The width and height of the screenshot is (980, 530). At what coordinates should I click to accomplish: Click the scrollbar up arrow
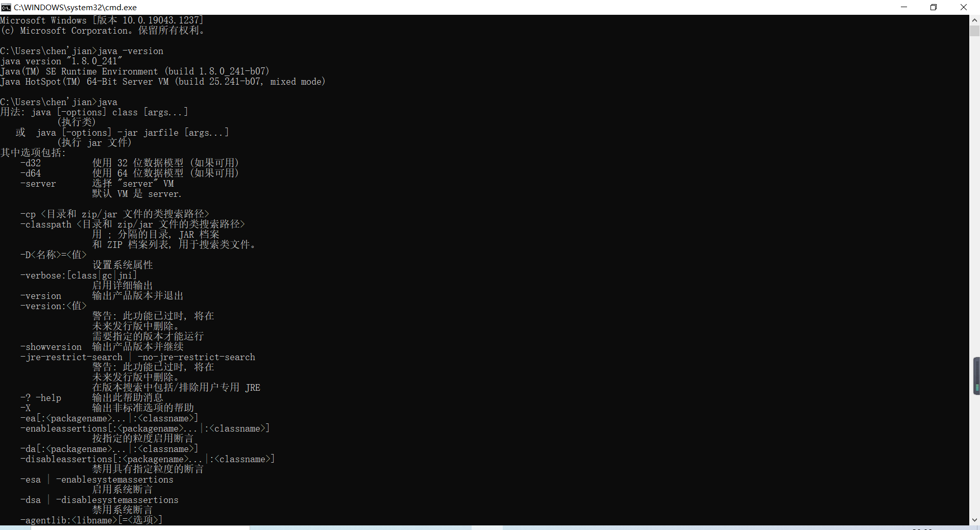974,20
